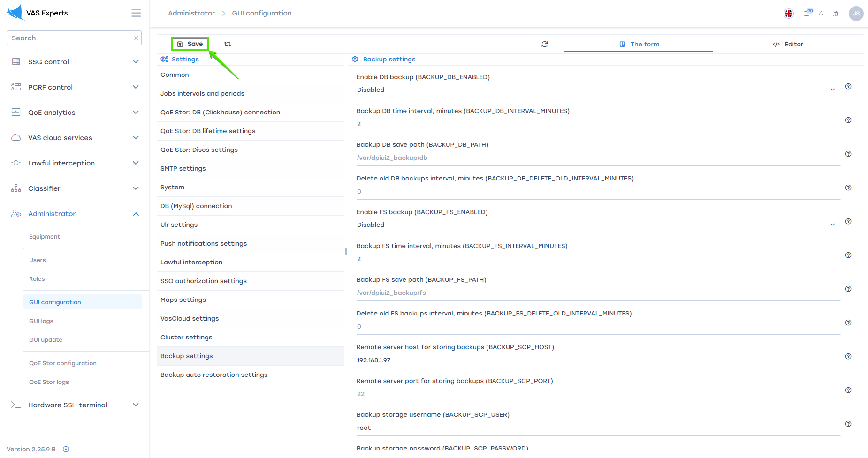Open the Enable DB backup dropdown
This screenshot has height=458, width=868.
coord(595,90)
